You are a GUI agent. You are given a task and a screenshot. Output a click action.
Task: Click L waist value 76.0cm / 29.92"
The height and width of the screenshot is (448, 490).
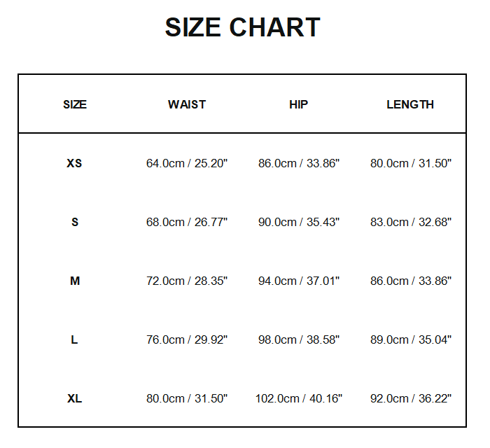pyautogui.click(x=187, y=339)
